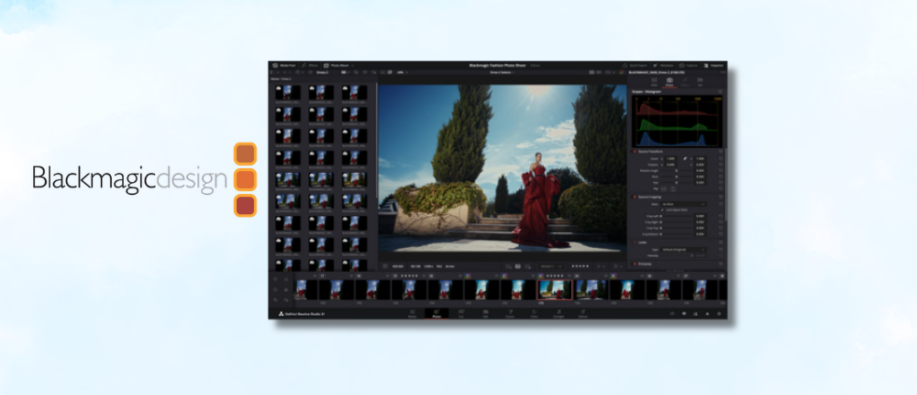This screenshot has height=395, width=917.
Task: Toggle the Looks section enable dot
Action: point(635,242)
